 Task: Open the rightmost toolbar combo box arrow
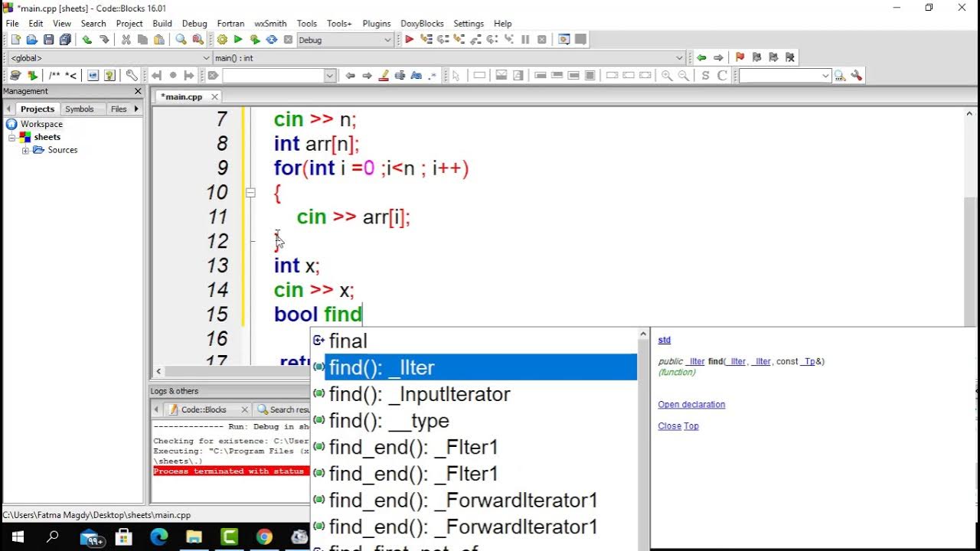point(825,76)
